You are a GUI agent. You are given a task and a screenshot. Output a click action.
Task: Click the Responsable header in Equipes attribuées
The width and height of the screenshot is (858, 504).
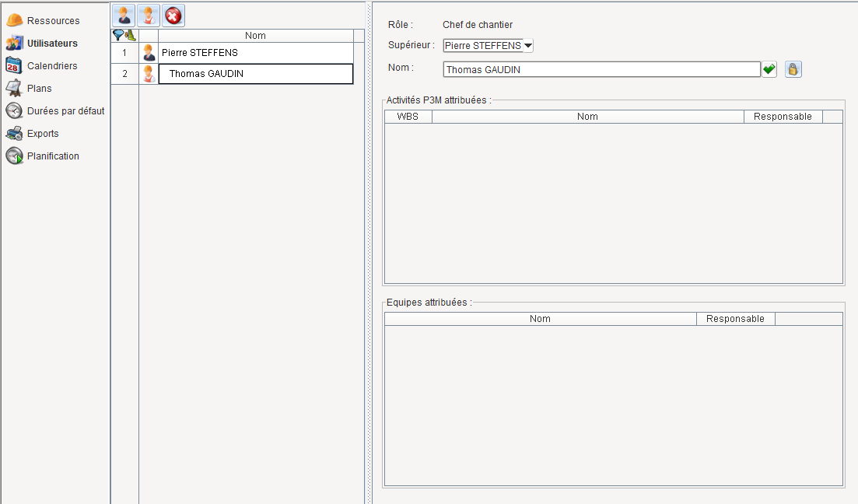coord(735,319)
